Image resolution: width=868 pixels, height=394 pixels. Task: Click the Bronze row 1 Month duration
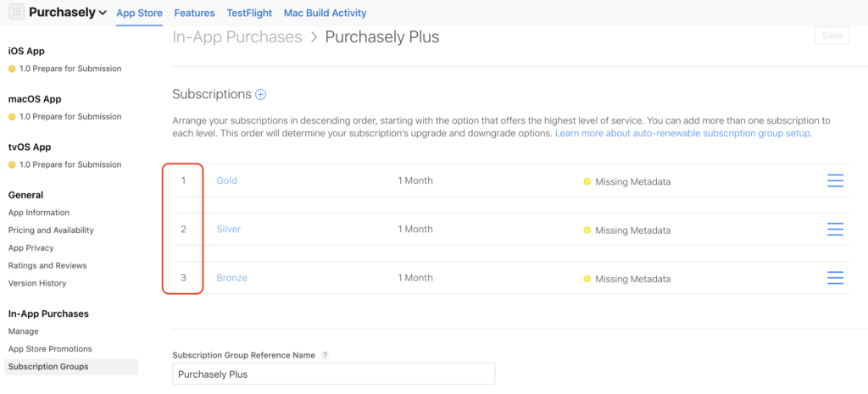click(415, 278)
